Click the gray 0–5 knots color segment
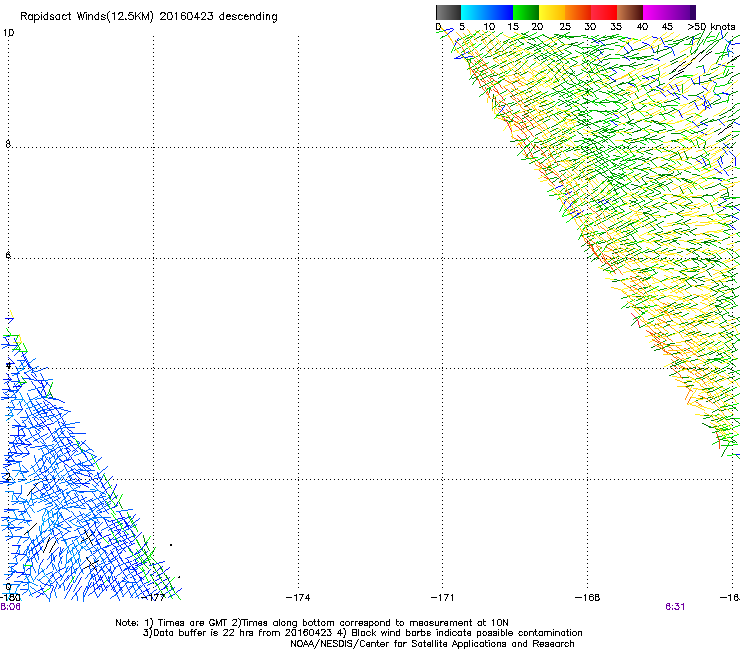The image size is (740, 650). [x=448, y=12]
